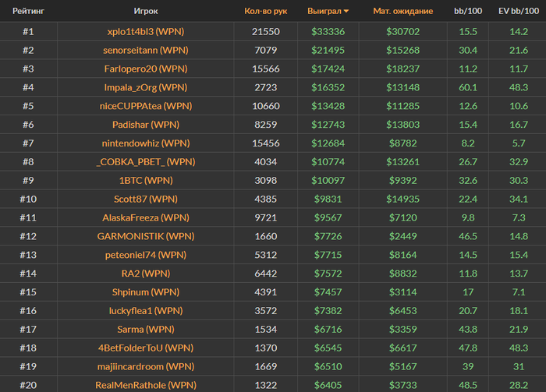Open _COBKA_PBET_ (WPN) player link

pos(146,162)
